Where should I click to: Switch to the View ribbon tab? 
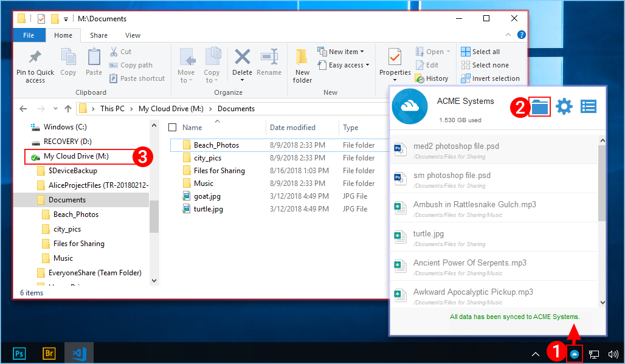click(133, 35)
